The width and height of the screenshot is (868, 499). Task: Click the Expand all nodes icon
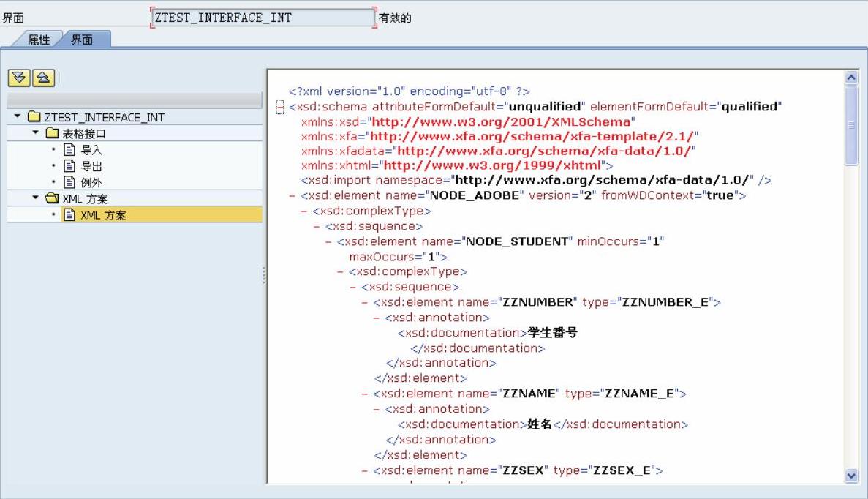[x=19, y=78]
